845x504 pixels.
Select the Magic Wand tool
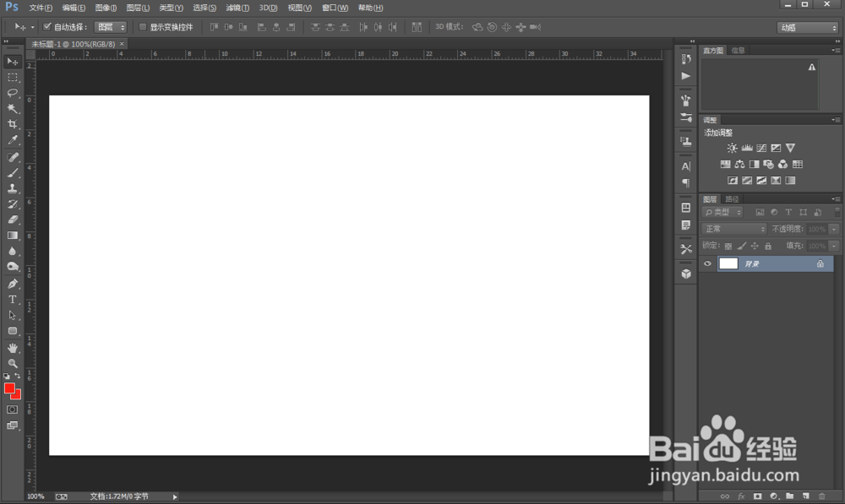pos(13,109)
